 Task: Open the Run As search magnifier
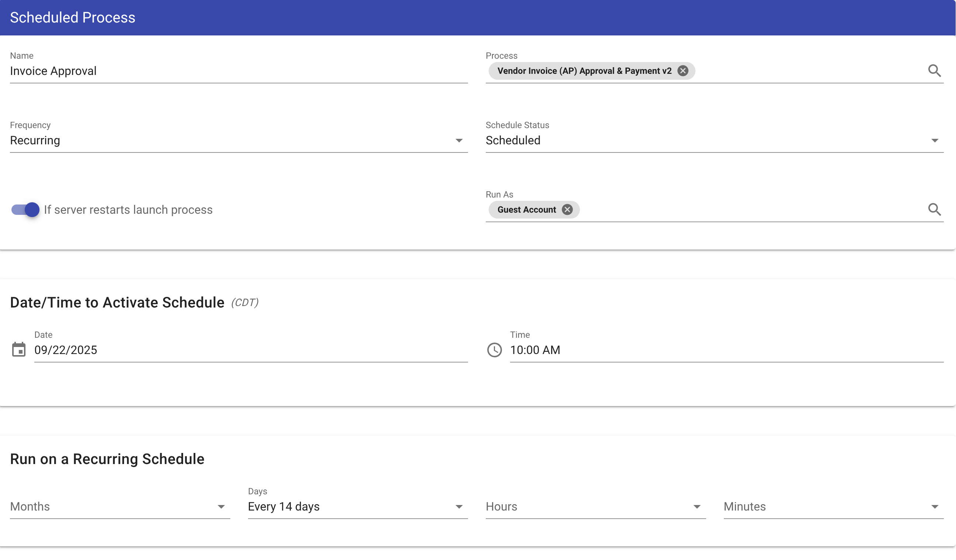[935, 209]
